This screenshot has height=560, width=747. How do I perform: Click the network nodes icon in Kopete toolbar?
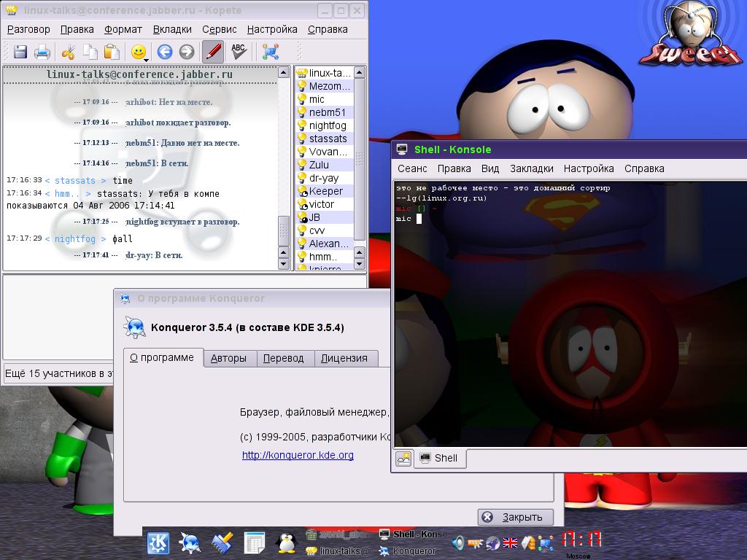pos(270,52)
